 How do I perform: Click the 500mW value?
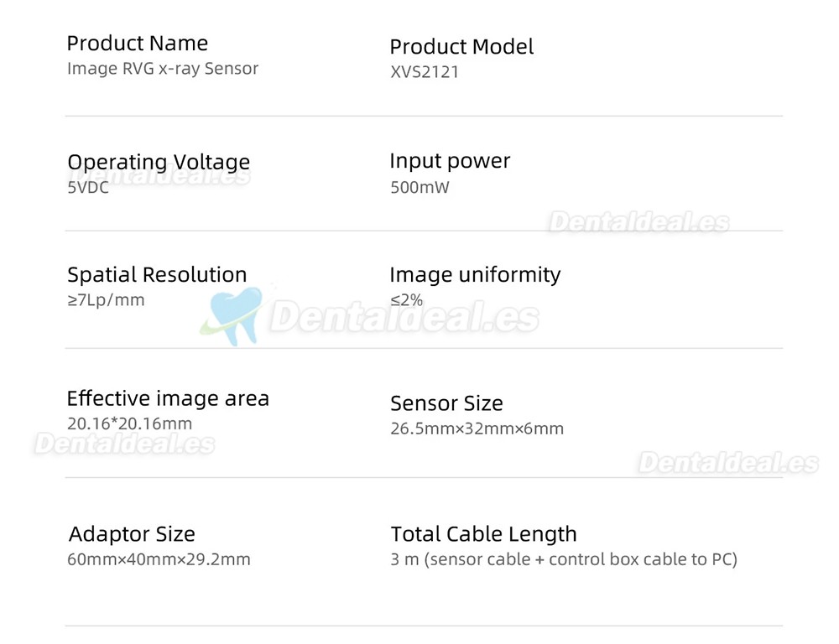[420, 188]
